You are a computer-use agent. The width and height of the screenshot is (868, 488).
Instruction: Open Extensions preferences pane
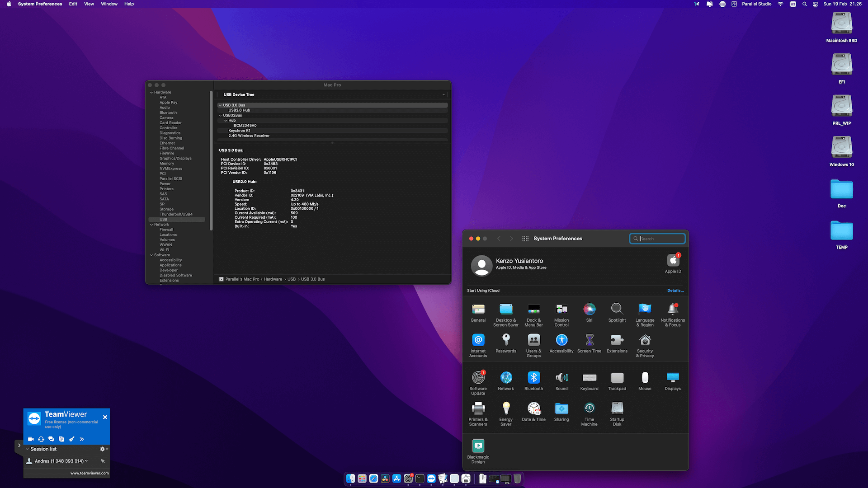(x=617, y=343)
